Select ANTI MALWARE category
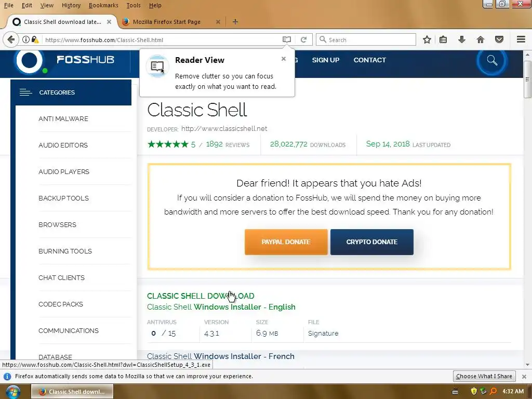 (63, 119)
